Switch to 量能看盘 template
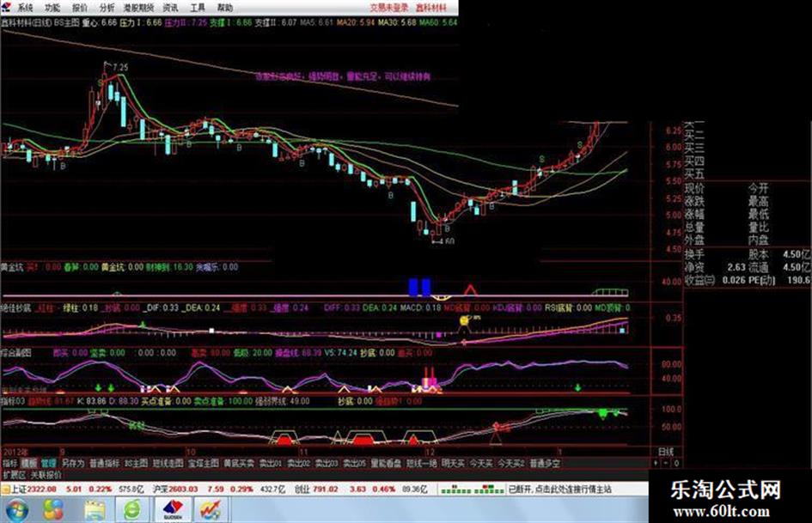 pyautogui.click(x=387, y=463)
